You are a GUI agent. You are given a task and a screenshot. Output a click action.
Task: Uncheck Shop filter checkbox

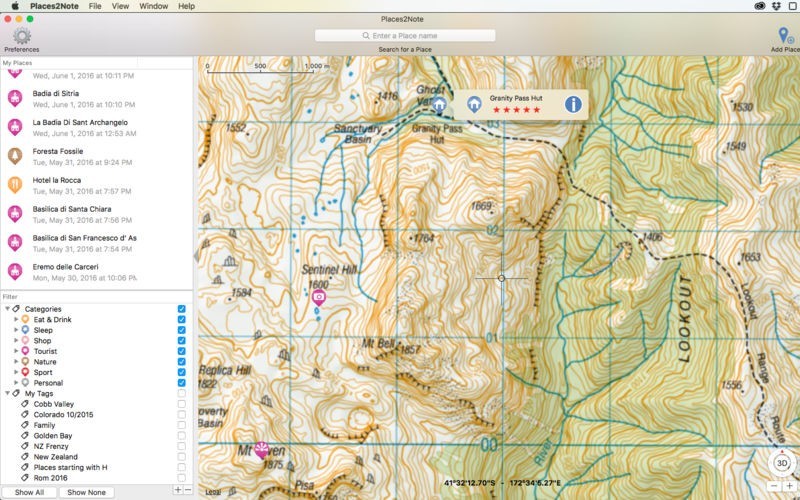coord(182,340)
